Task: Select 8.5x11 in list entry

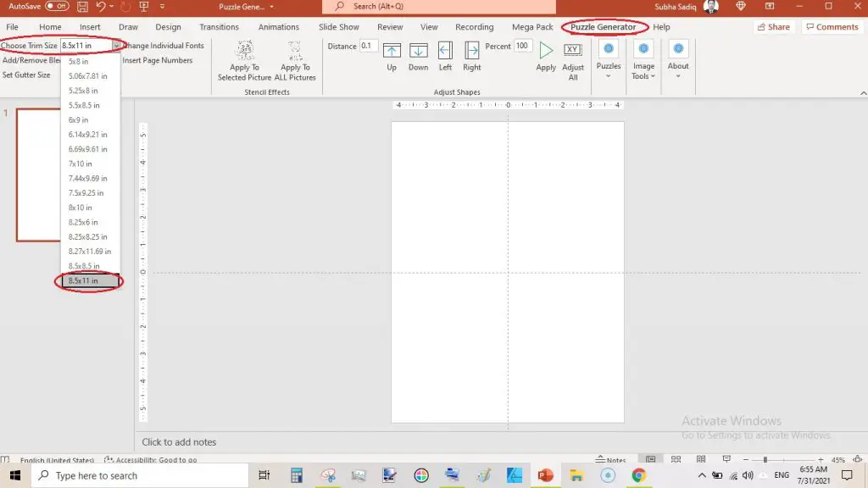Action: coord(90,280)
